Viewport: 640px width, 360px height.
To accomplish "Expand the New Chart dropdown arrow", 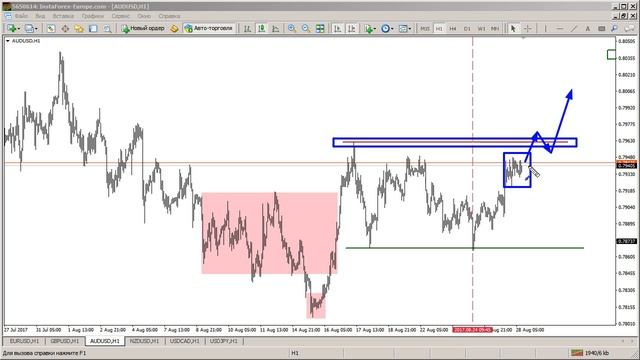I will click(x=19, y=29).
